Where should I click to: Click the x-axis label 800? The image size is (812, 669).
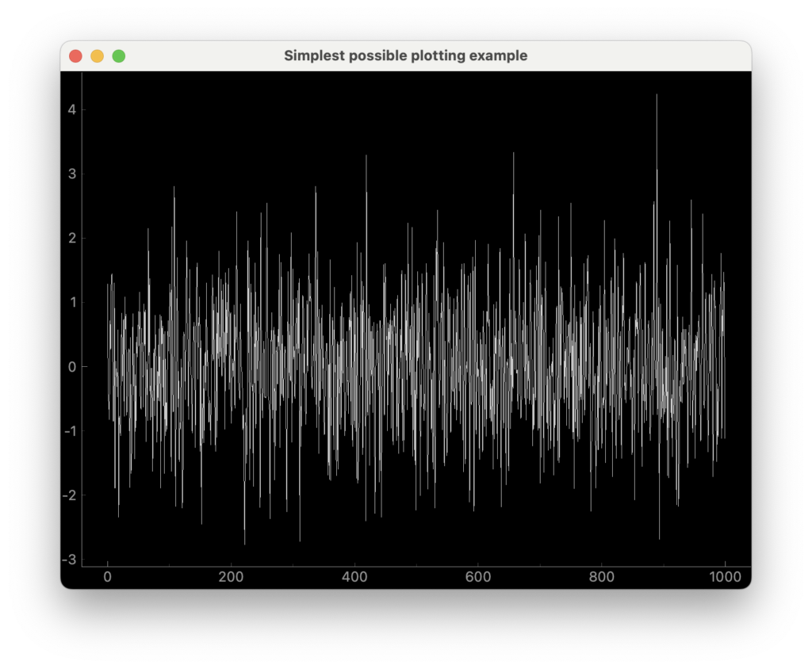602,577
